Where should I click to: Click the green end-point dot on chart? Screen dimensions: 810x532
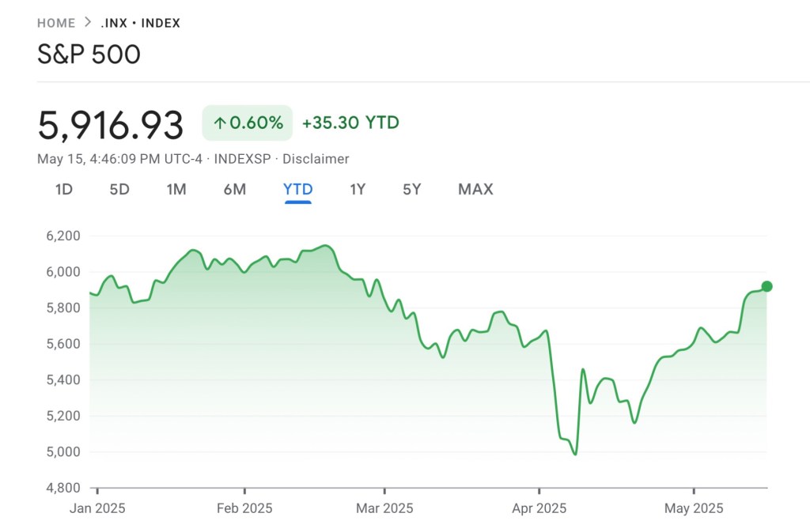766,286
